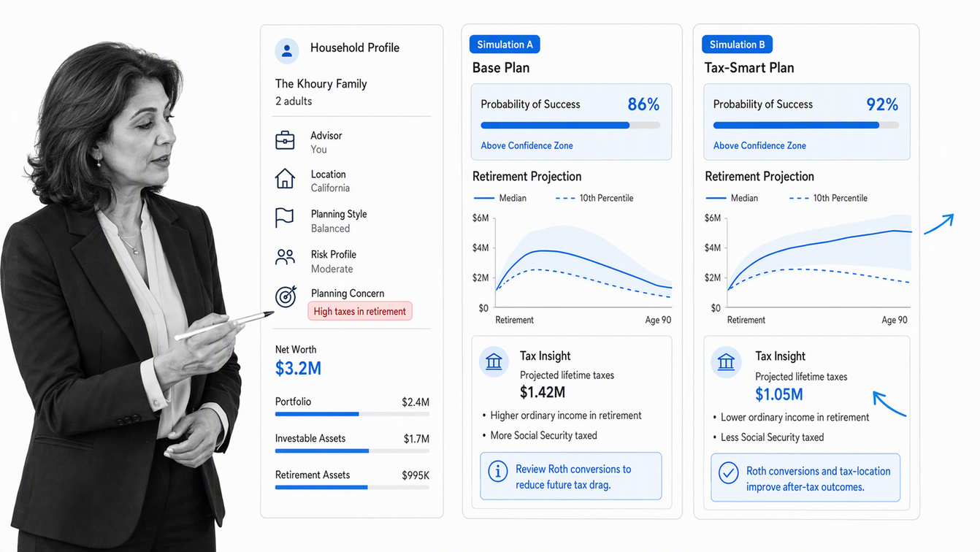Click the "$1.7M" Investable Assets value
This screenshot has height=552, width=980.
tap(416, 439)
